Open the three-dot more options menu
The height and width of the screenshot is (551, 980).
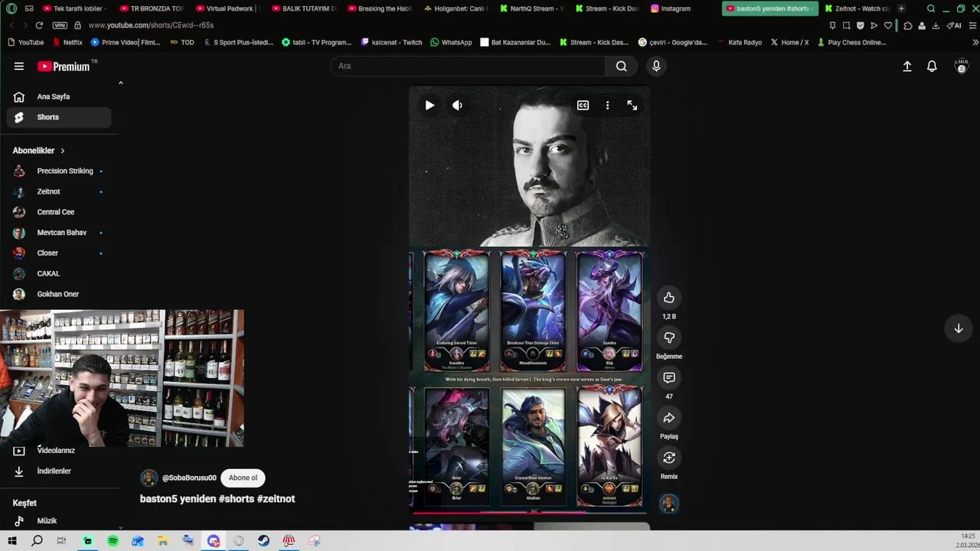click(607, 105)
